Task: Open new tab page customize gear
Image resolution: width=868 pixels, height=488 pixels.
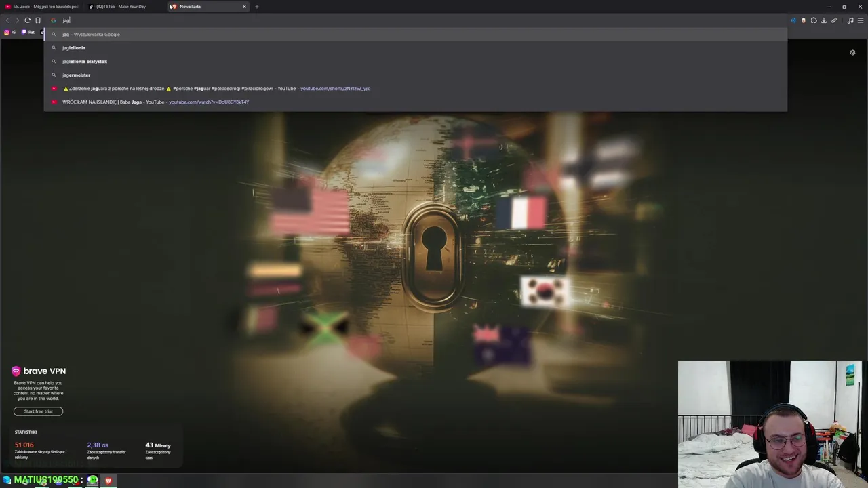Action: coord(852,52)
